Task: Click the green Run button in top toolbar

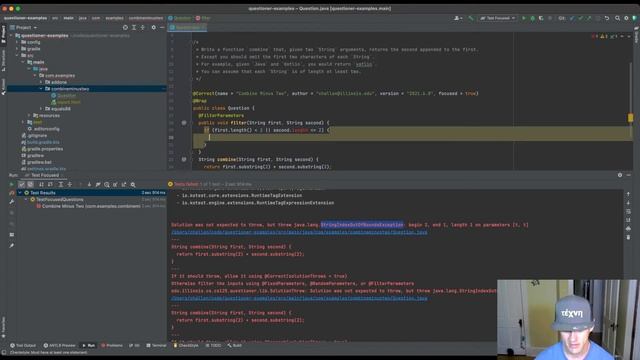Action: pos(524,18)
